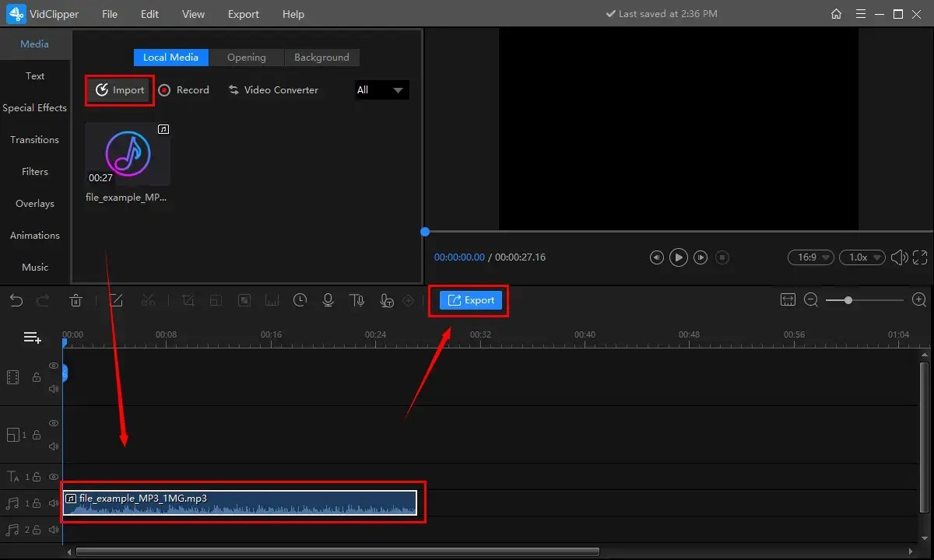Click the Delete clip trash icon
934x560 pixels.
click(75, 300)
